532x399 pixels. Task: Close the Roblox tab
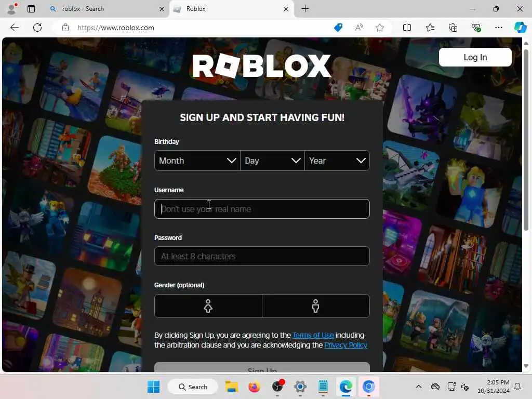point(286,9)
